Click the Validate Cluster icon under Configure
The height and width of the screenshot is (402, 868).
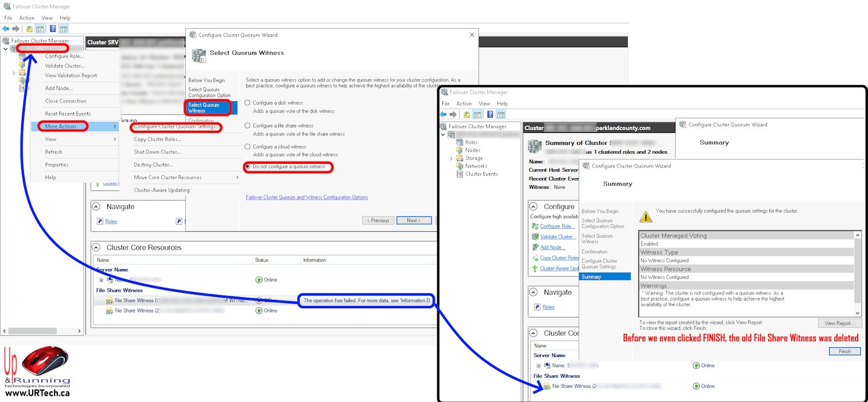[535, 237]
